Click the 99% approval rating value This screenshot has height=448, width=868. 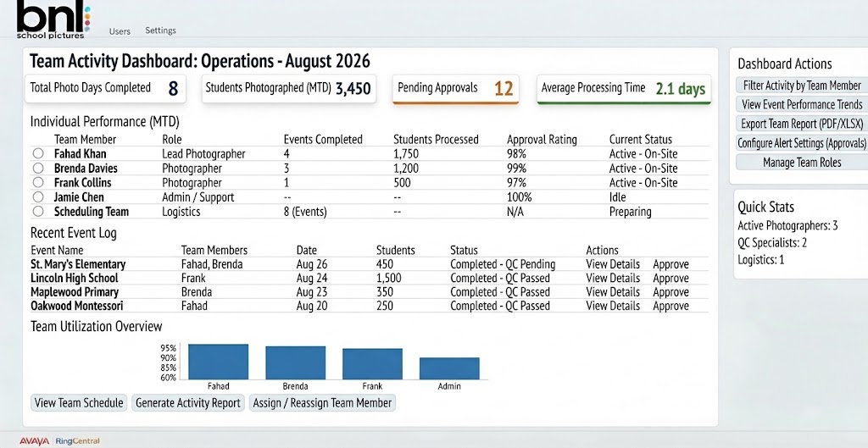click(516, 169)
